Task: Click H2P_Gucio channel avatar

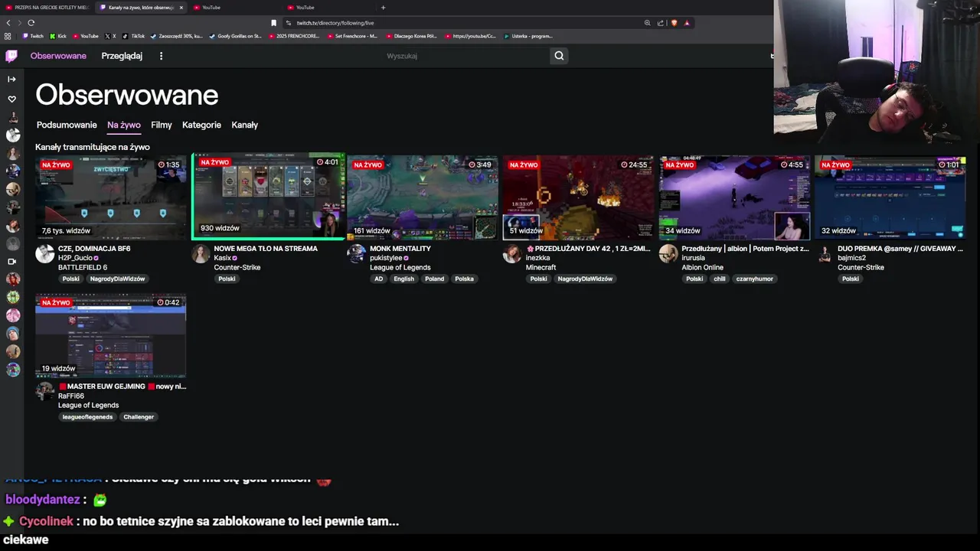Action: click(x=45, y=254)
